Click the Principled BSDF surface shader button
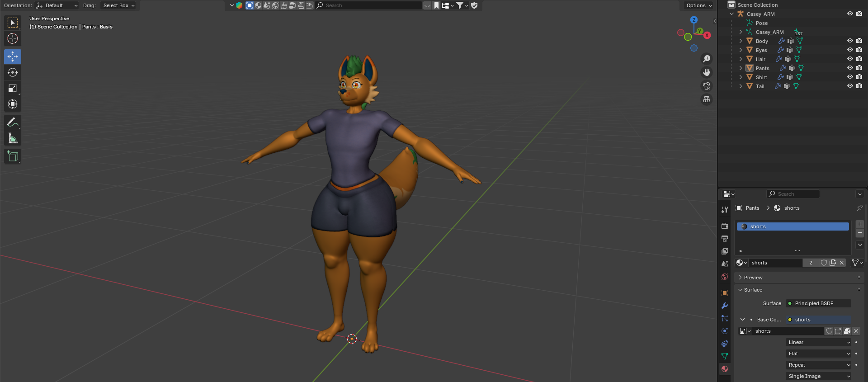Screen dimensions: 868x382 [x=818, y=303]
